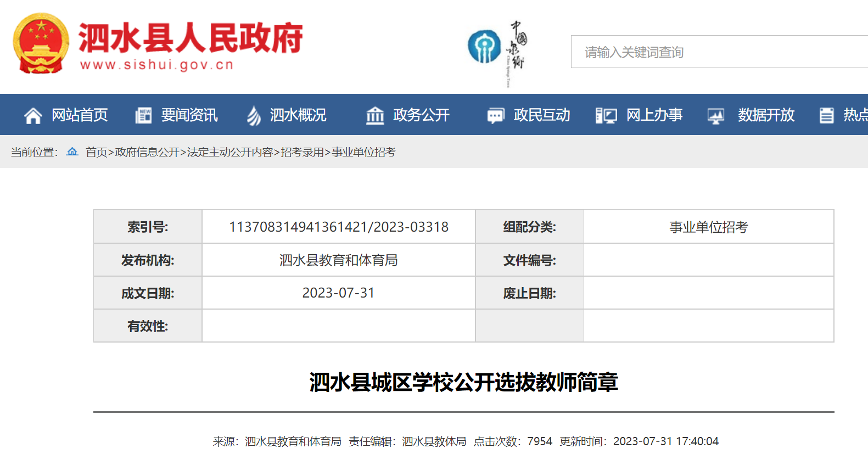Go to 招考录用 in the breadcrumb
Viewport: 868px width, 454px height.
tap(303, 152)
